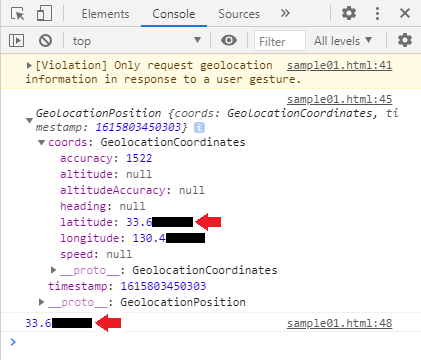Activate the inspect element picker icon
The image size is (421, 360).
click(x=17, y=14)
